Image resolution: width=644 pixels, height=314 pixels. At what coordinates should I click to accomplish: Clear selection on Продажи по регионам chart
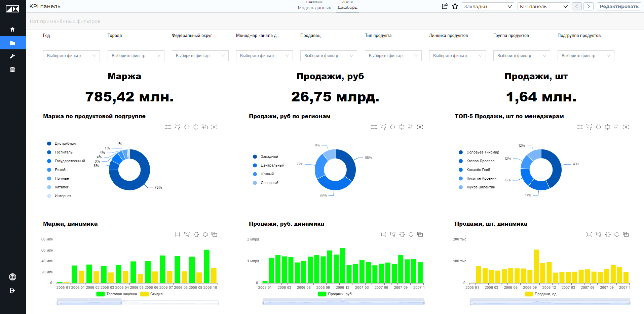pos(420,127)
